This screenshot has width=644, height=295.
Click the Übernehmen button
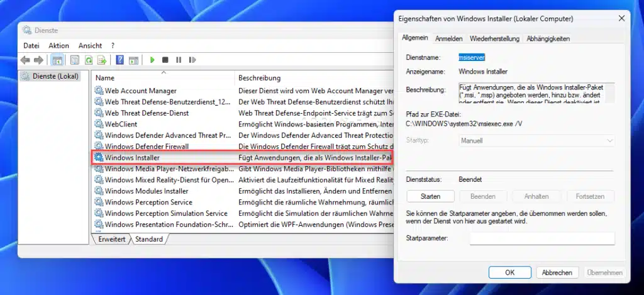[x=604, y=272]
